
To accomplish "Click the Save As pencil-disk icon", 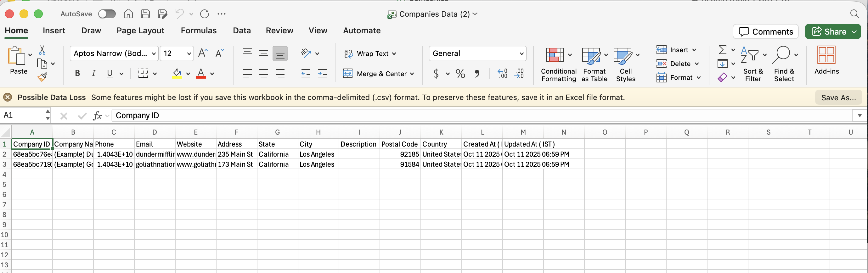I will (x=162, y=14).
